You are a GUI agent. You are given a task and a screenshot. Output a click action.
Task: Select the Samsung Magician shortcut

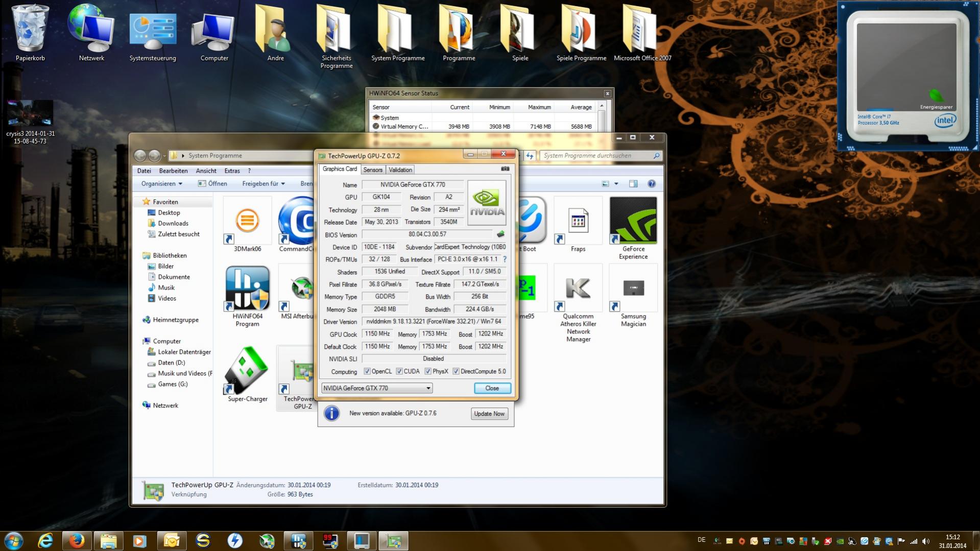633,296
